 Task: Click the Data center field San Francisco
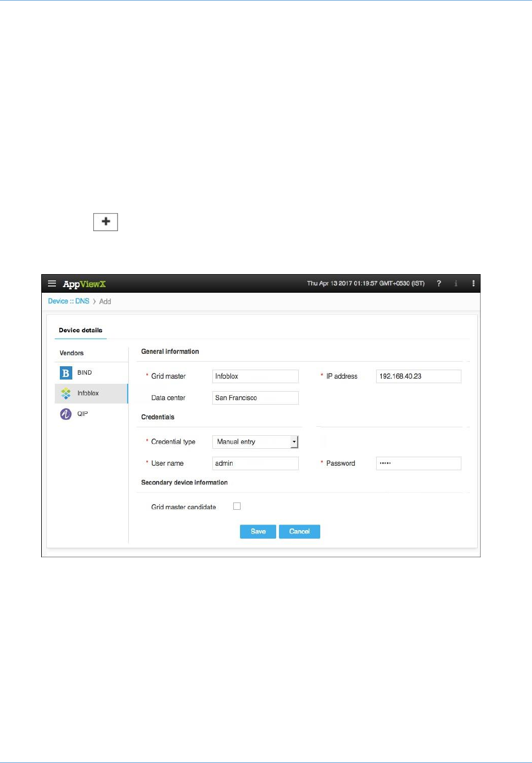tap(255, 398)
